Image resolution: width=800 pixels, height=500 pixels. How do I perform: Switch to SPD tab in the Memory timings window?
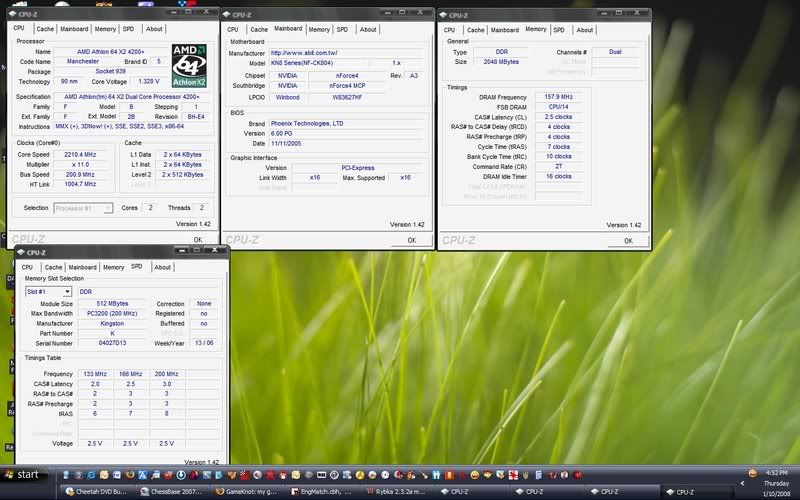point(559,30)
